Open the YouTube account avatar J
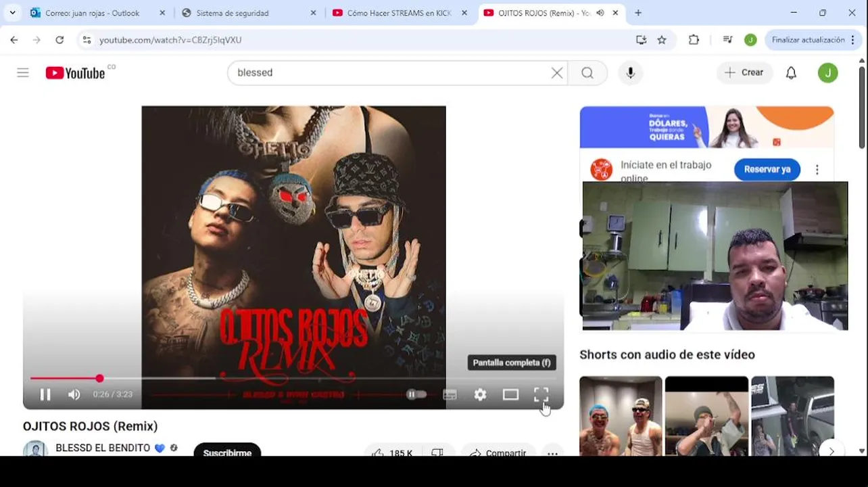This screenshot has height=487, width=868. click(827, 72)
